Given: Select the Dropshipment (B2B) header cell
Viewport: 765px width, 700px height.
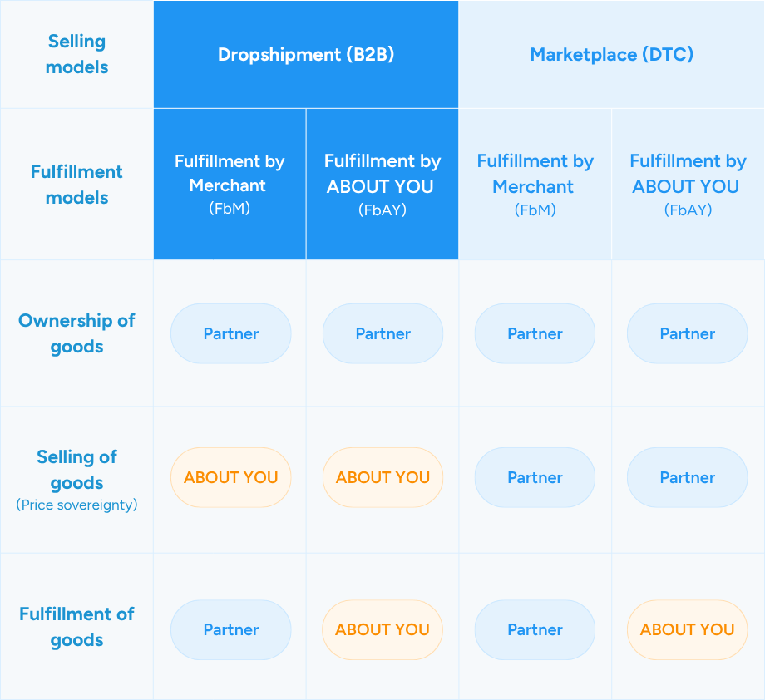Looking at the screenshot, I should (306, 54).
